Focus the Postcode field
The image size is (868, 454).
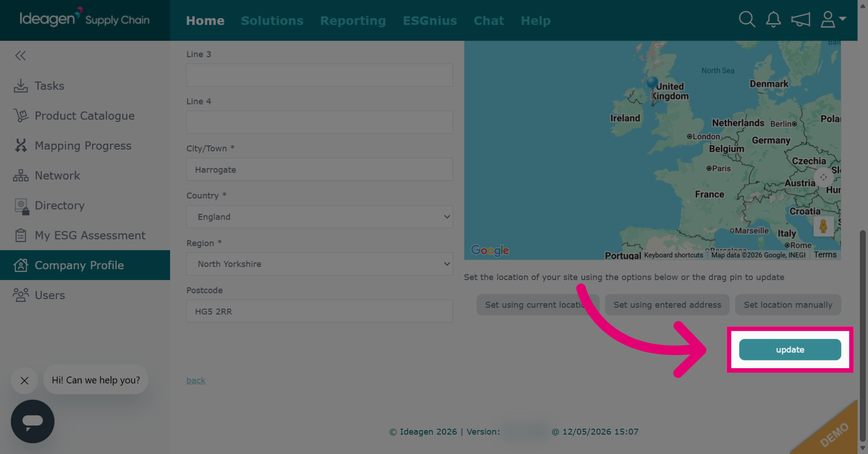coord(320,311)
